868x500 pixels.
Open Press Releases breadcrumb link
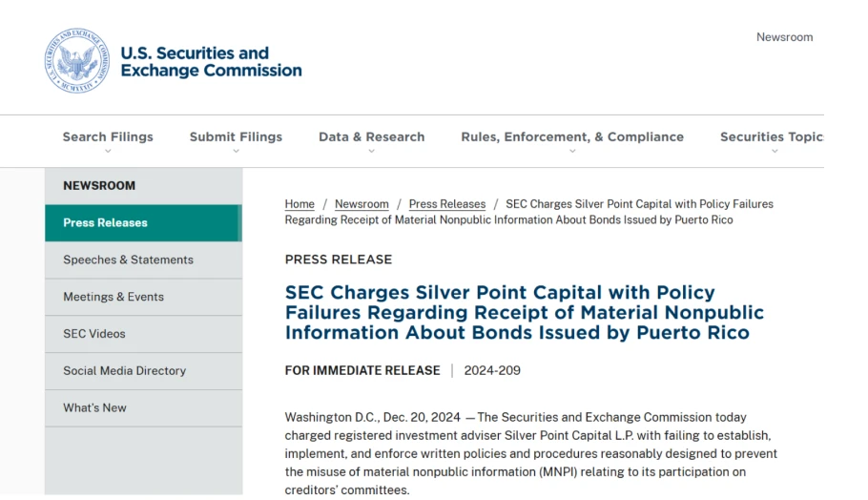(x=447, y=204)
